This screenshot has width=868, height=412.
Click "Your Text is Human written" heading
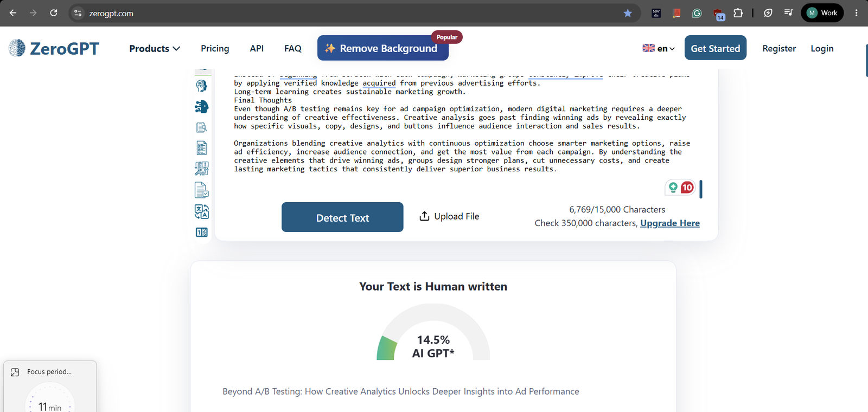coord(433,286)
